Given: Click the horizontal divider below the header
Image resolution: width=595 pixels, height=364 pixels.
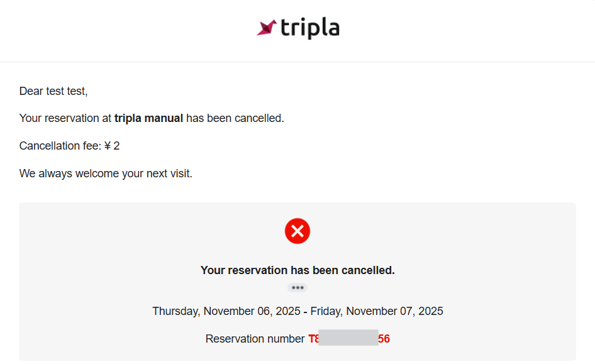Looking at the screenshot, I should [x=297, y=62].
